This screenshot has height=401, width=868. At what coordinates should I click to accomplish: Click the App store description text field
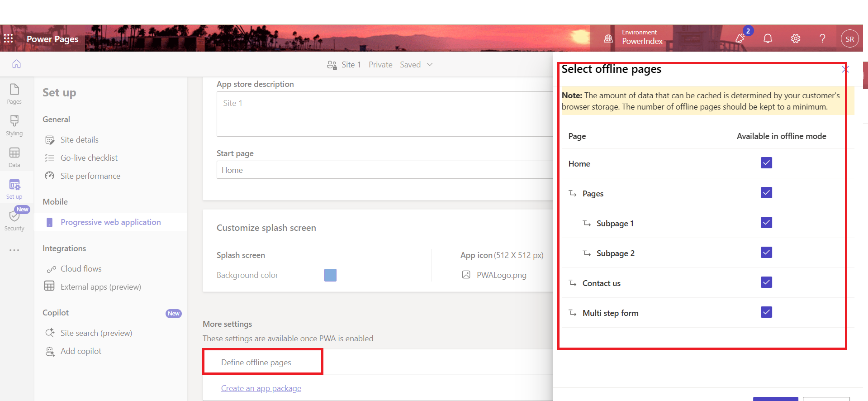(x=384, y=114)
